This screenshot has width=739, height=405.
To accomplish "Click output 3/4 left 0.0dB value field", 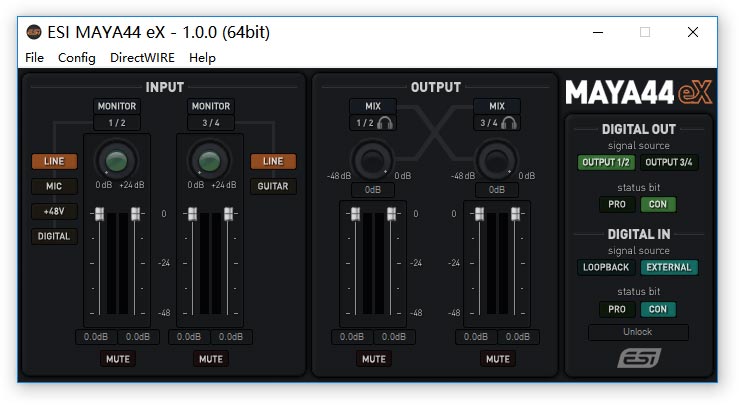I will 476,337.
